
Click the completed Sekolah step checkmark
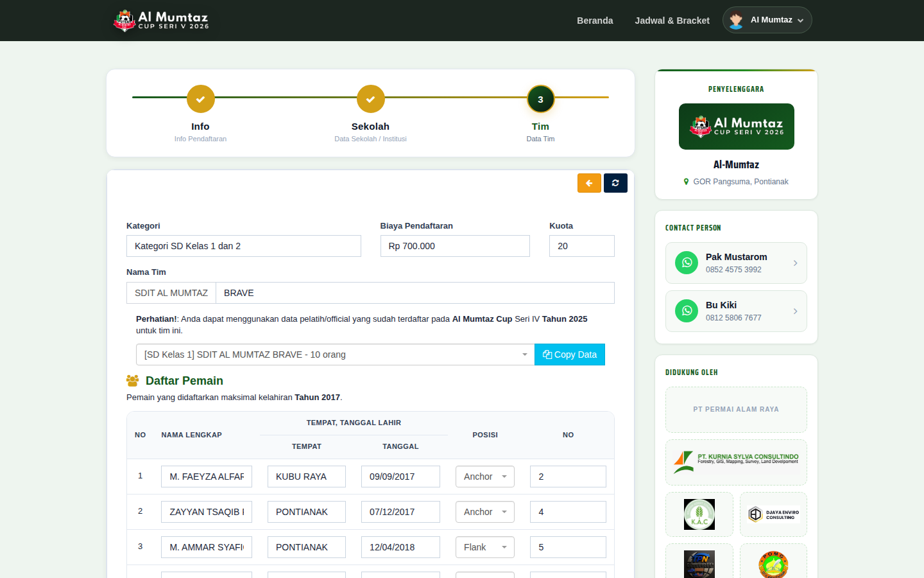(370, 99)
